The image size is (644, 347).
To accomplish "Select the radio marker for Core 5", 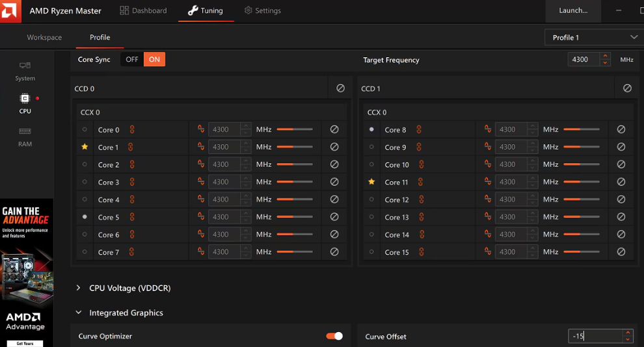I will pos(85,216).
